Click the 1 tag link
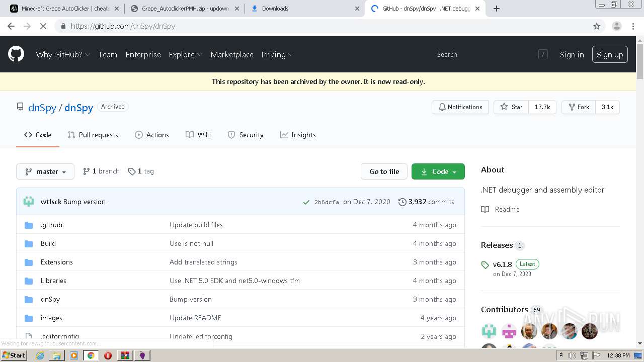Viewport: 644px width, 362px height. coord(141,171)
